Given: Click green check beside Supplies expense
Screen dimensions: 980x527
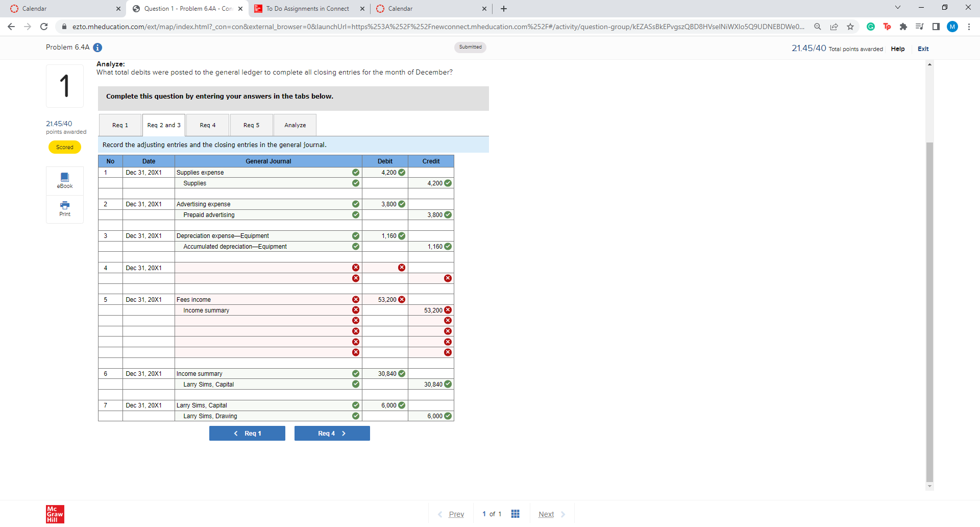Looking at the screenshot, I should tap(356, 173).
